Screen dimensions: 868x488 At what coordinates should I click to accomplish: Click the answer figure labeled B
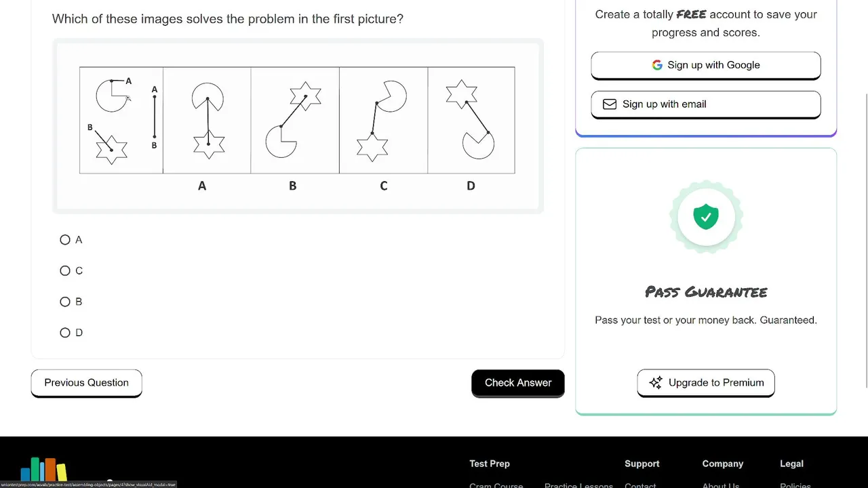pyautogui.click(x=295, y=121)
